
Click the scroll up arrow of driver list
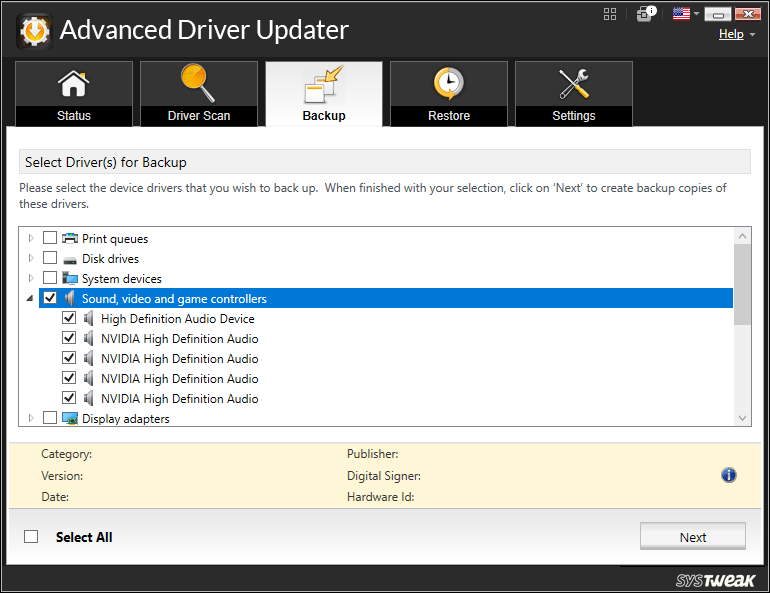[x=742, y=236]
